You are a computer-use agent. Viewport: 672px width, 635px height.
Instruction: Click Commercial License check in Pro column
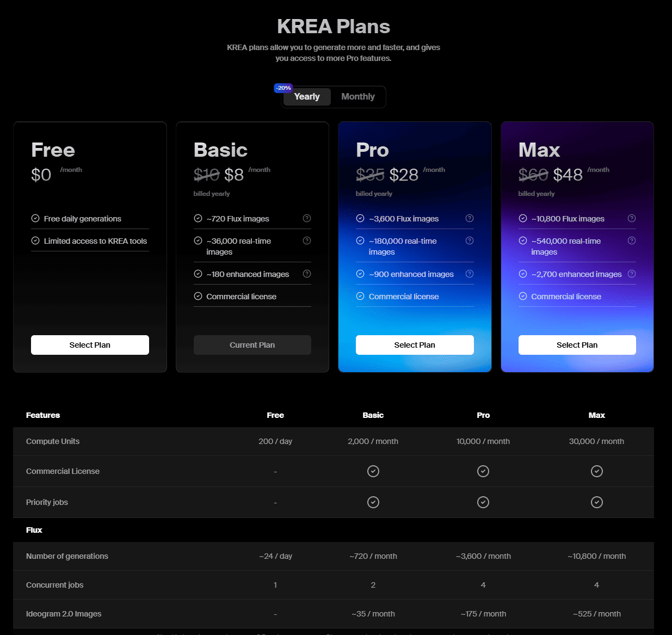[483, 471]
